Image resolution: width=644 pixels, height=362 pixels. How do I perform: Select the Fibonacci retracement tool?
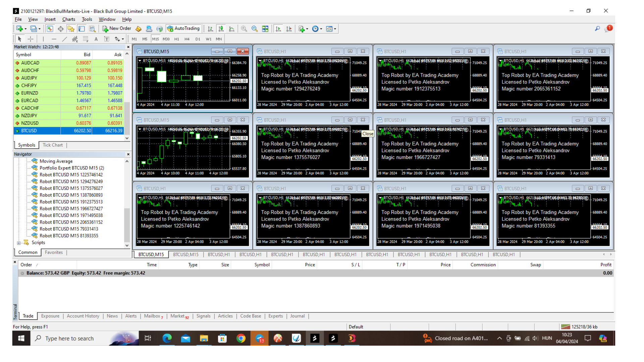(x=86, y=39)
